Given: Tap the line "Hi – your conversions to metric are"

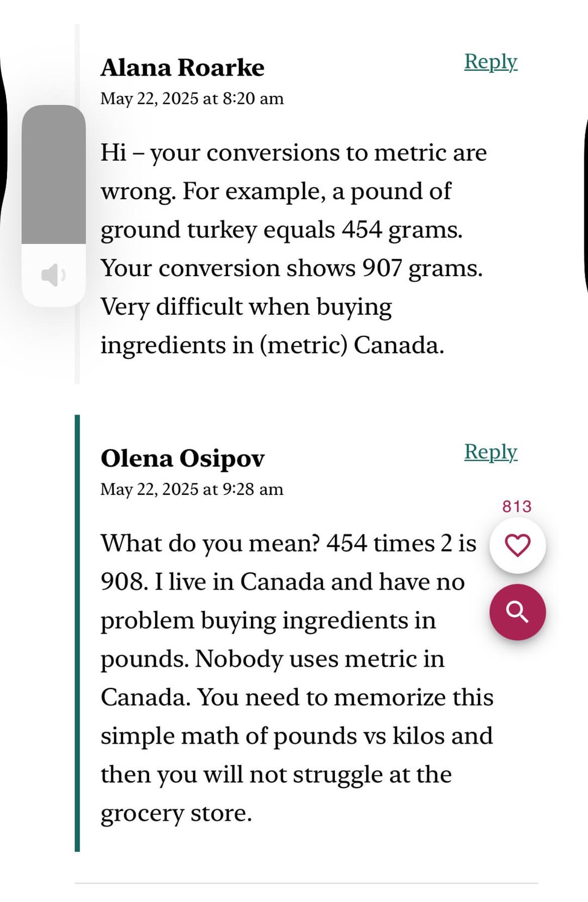Looking at the screenshot, I should click(293, 153).
